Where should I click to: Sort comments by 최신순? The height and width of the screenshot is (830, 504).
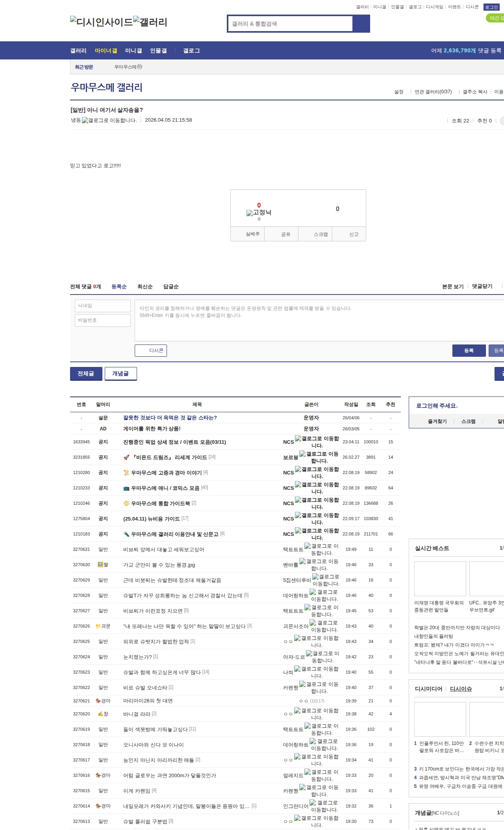tap(145, 287)
